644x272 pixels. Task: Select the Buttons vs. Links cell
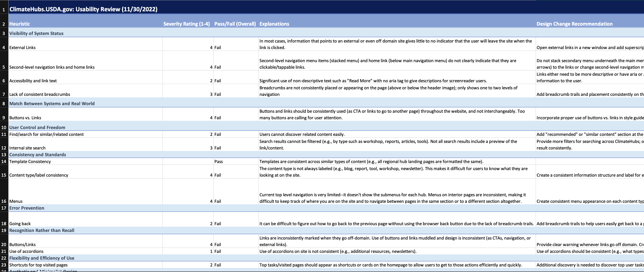(x=25, y=118)
